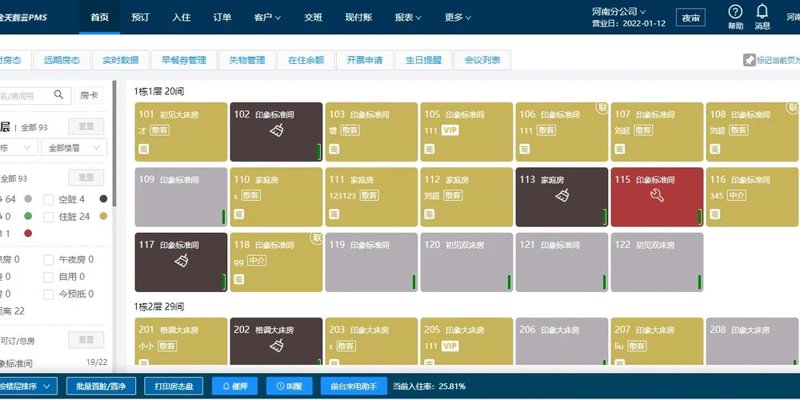
Task: Select the 早餐券管理 sub-tab
Action: (x=184, y=60)
